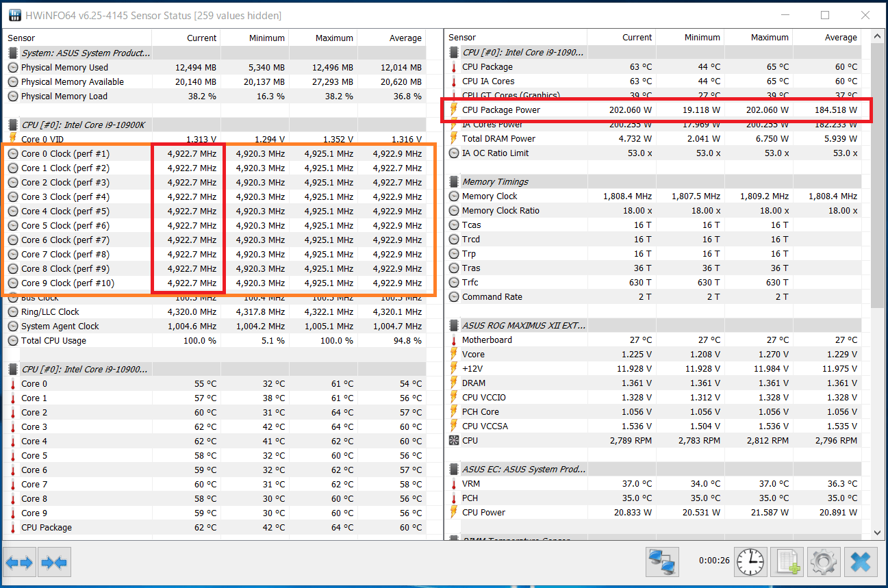Open the remote network monitoring icon

(x=662, y=563)
